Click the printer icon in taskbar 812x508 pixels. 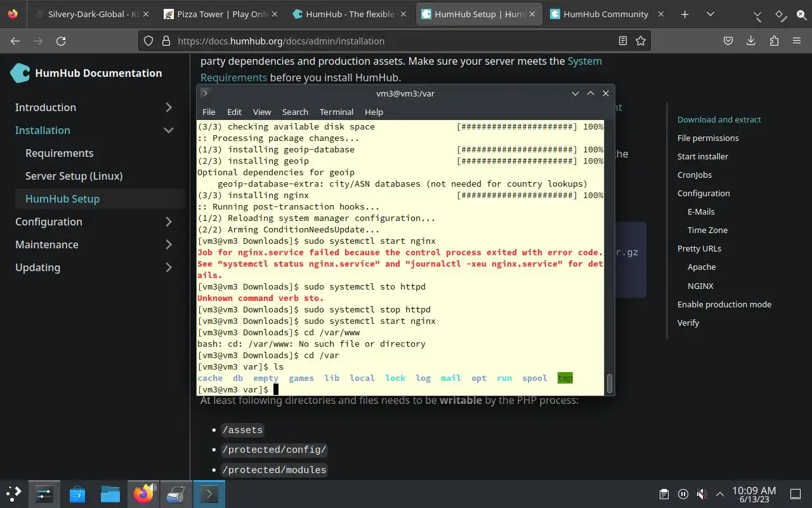(x=176, y=493)
